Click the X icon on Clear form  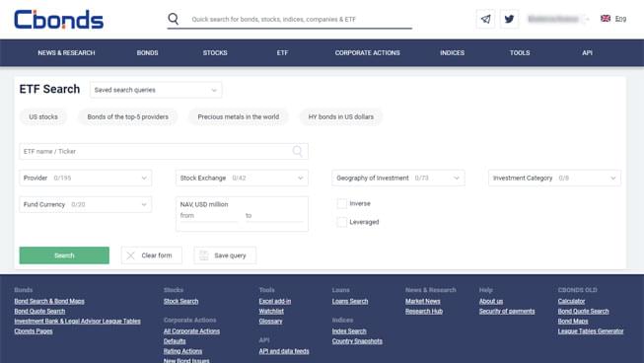coord(130,255)
